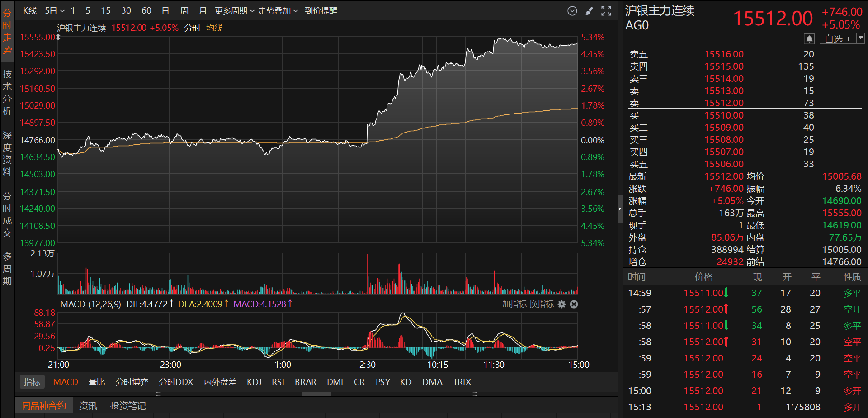Viewport: 868px width, 418px height.
Task: Select the KDJ indicator tab
Action: [254, 382]
